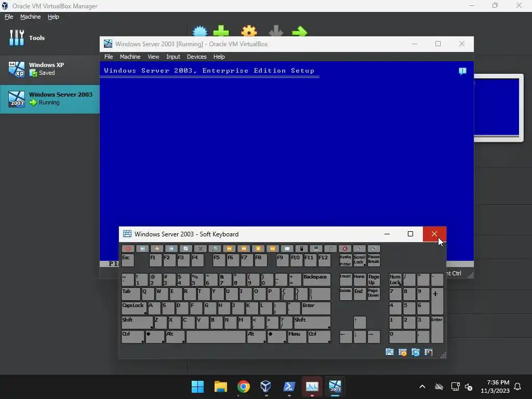The width and height of the screenshot is (532, 399).
Task: Toggle the right Shift modifier key
Action: pyautogui.click(x=312, y=323)
